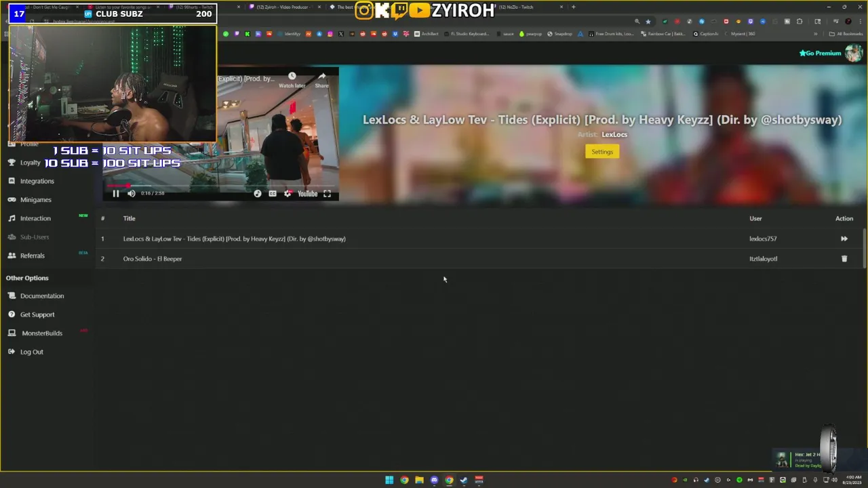Click the yellow Settings button
The height and width of the screenshot is (488, 868).
pyautogui.click(x=602, y=152)
